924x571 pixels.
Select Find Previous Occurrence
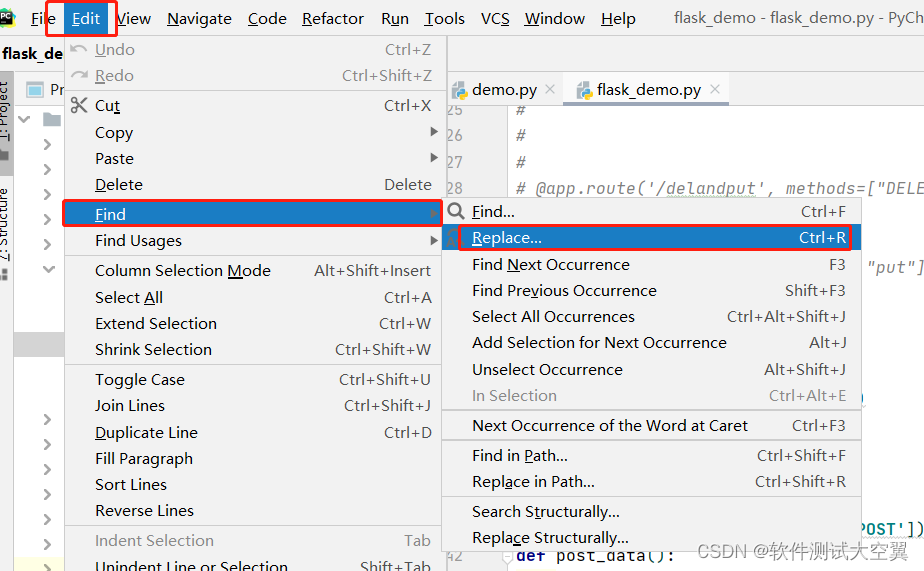(652, 291)
